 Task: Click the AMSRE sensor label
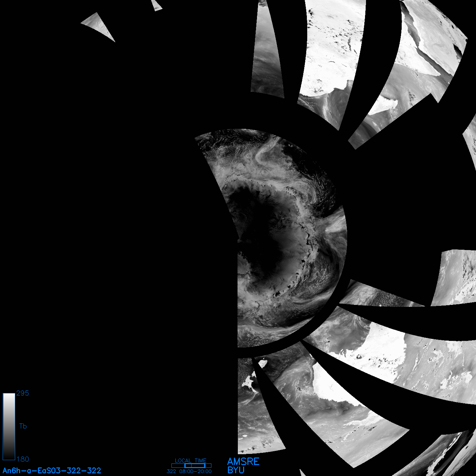(x=243, y=461)
